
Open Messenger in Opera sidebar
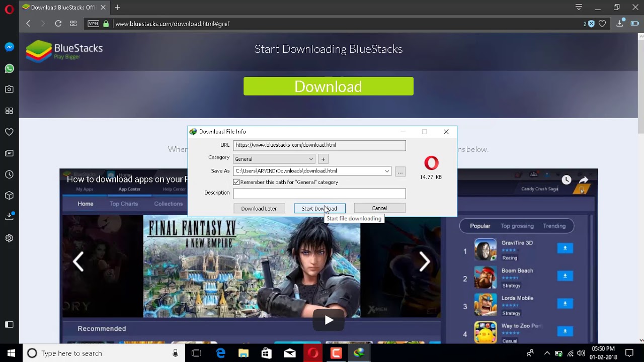point(9,47)
